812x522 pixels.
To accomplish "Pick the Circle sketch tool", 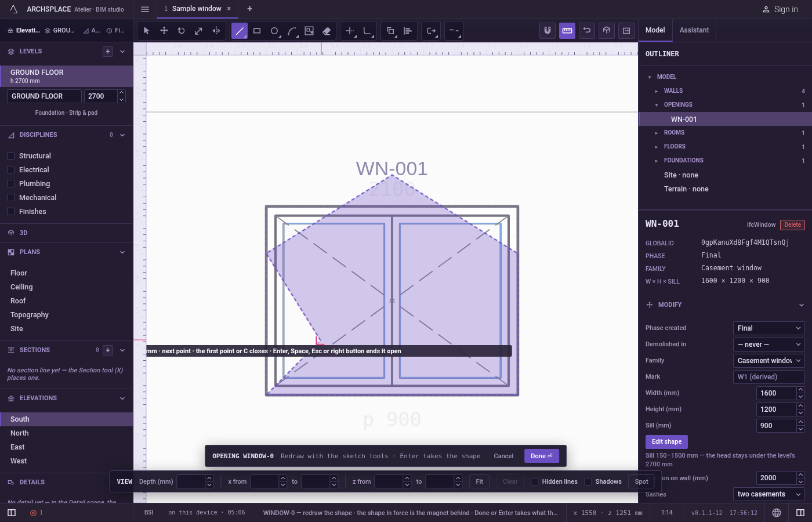I will (x=274, y=31).
